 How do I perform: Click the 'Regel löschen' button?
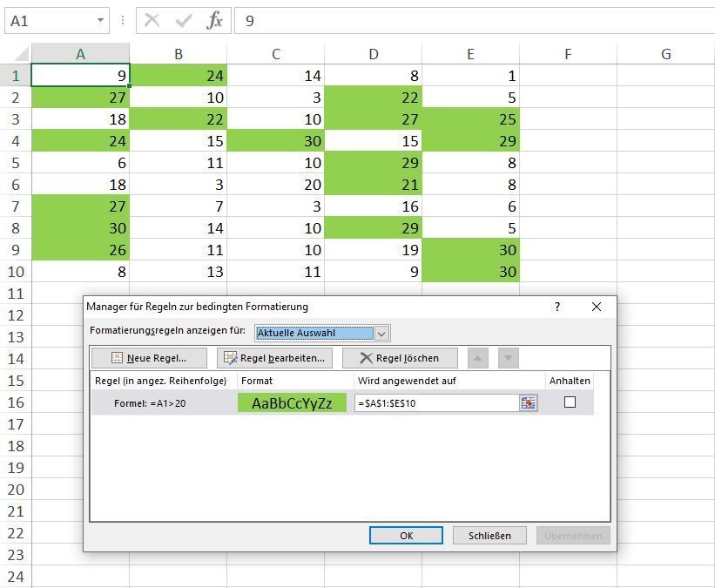tap(400, 358)
